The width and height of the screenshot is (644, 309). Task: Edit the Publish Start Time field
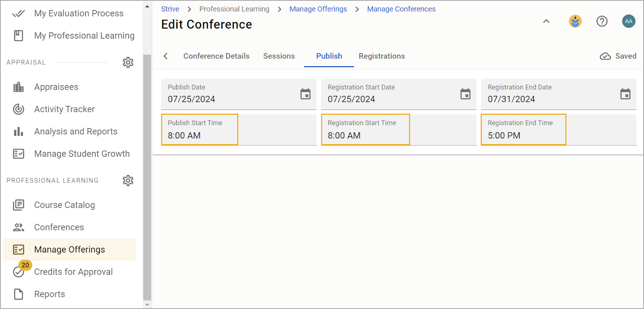(x=239, y=130)
